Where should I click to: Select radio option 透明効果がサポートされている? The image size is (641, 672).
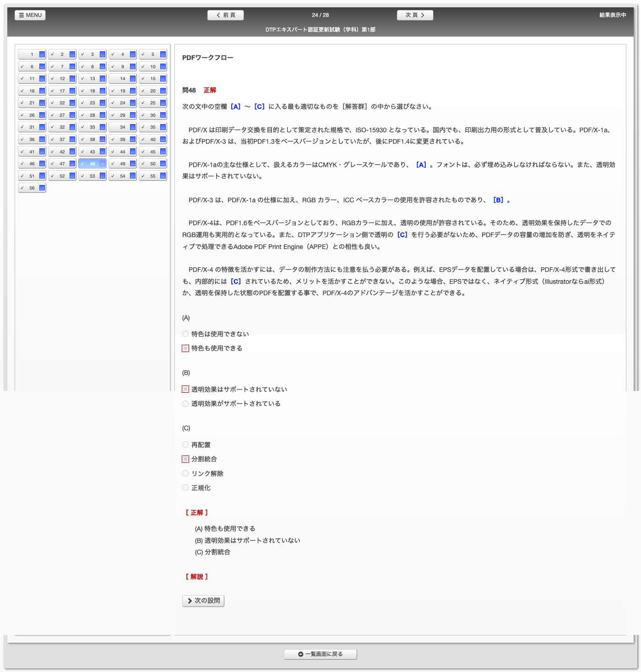[185, 404]
